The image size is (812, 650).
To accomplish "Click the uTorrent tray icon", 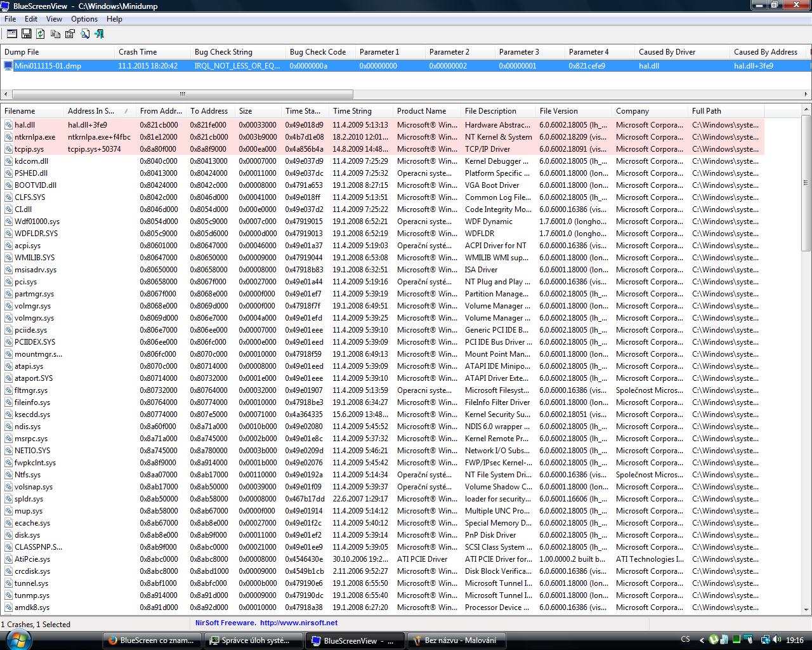I will point(714,640).
